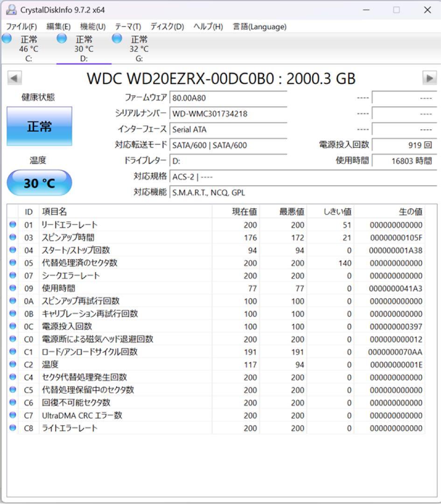Screen dimensions: 441x504
Task: Open the ヘルプ(H) menu
Action: (208, 27)
